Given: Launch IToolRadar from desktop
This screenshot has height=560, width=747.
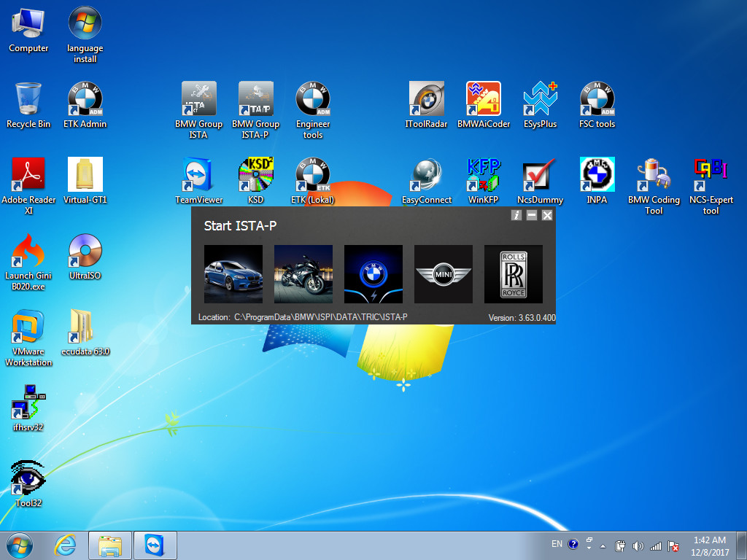Looking at the screenshot, I should pos(426,105).
